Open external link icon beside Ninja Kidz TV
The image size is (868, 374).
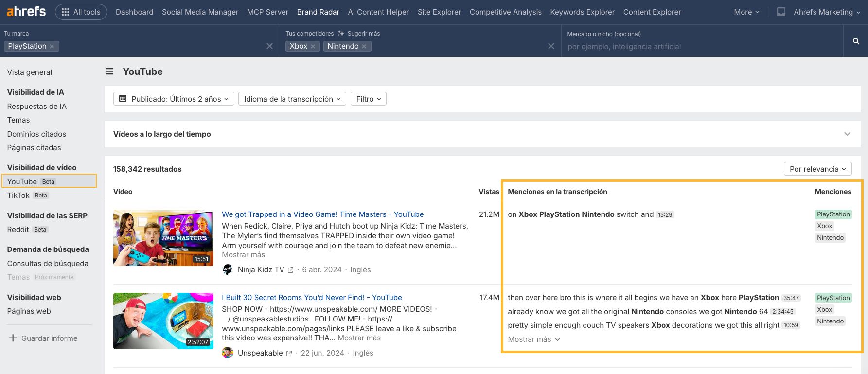tap(290, 270)
